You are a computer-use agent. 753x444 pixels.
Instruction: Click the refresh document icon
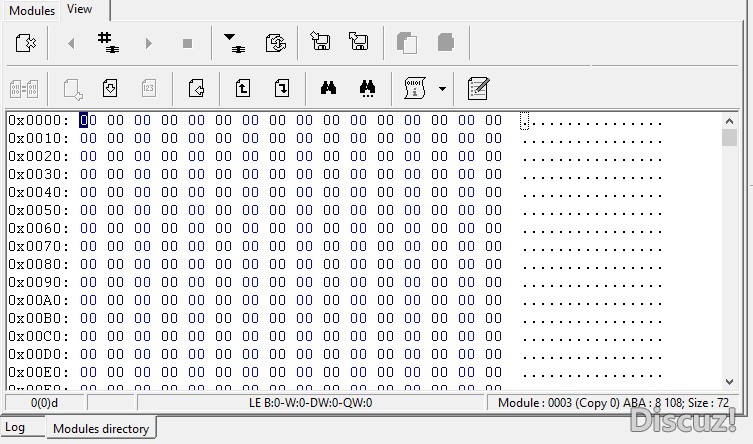point(276,43)
